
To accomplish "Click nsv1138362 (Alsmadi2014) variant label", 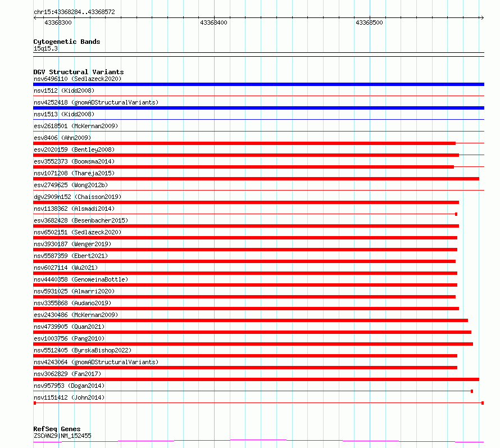I will (x=74, y=209).
